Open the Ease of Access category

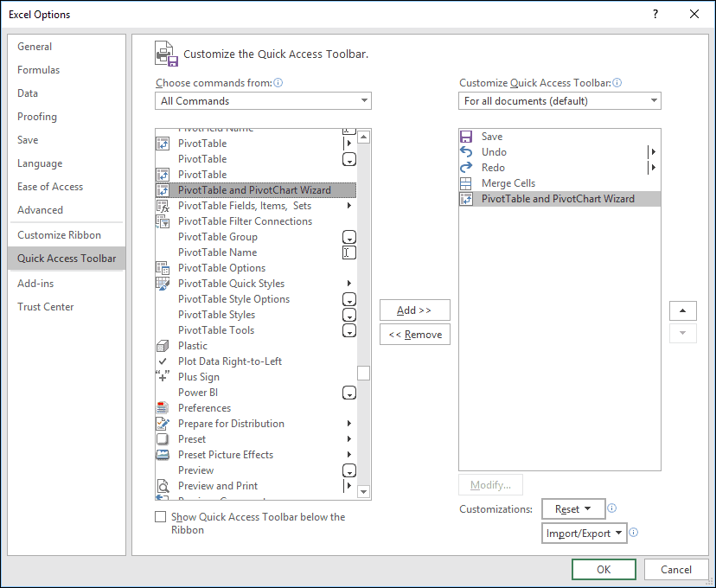click(67, 187)
